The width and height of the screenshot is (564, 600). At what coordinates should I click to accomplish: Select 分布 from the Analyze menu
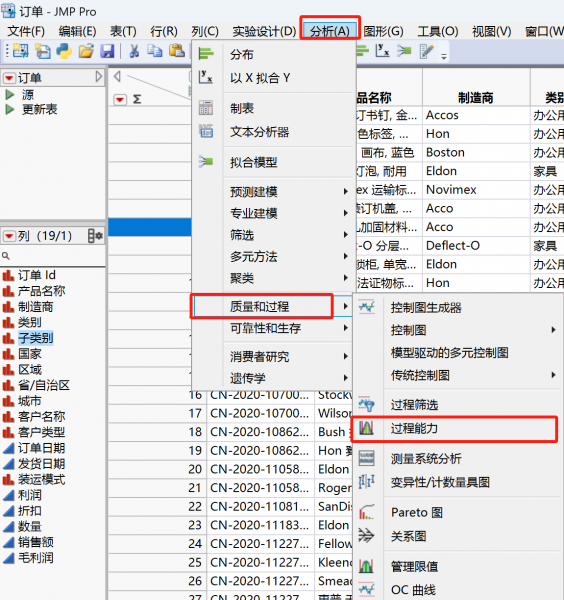(x=241, y=54)
